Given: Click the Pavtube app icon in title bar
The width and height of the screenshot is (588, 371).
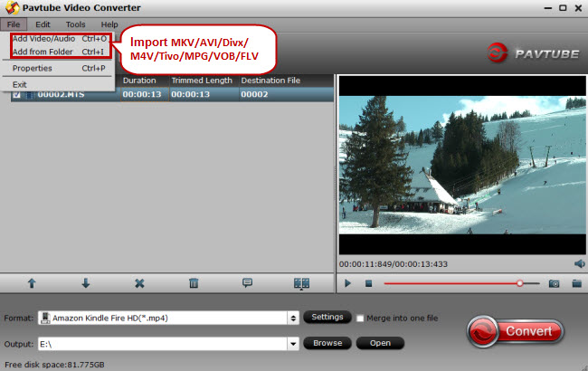Looking at the screenshot, I should [12, 7].
